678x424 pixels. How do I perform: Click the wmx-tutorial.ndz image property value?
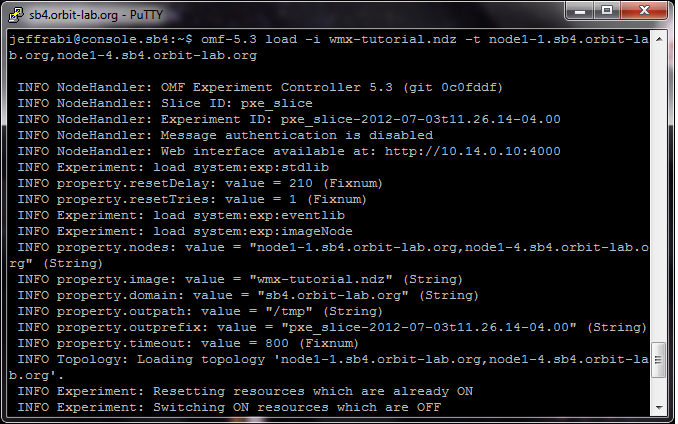click(321, 280)
